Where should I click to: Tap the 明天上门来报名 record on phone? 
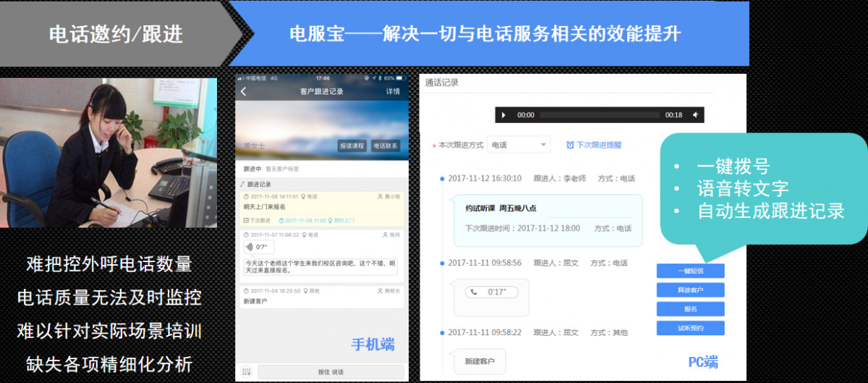320,208
